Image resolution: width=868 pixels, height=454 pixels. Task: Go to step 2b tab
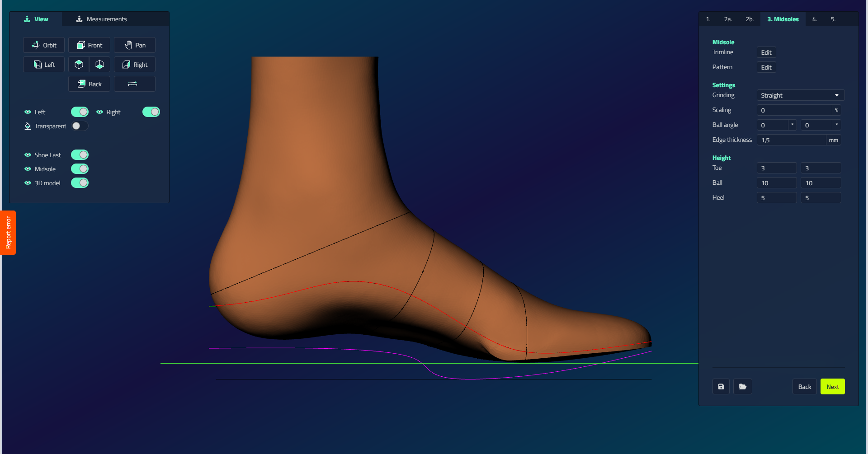(750, 19)
